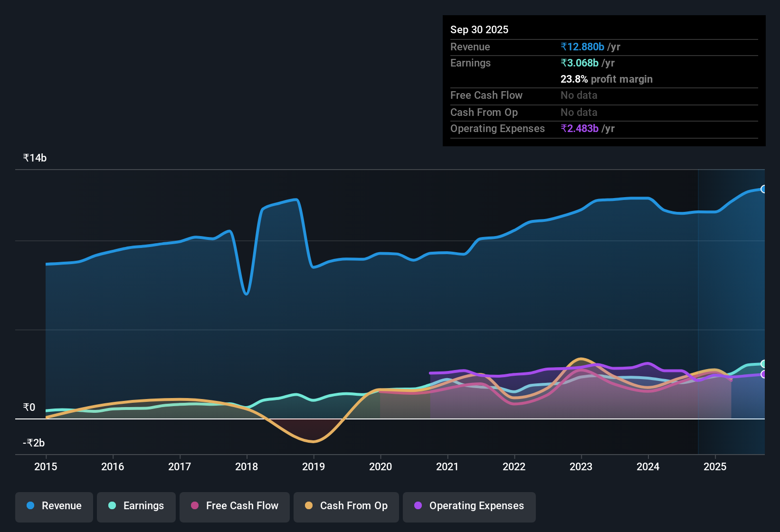Click the 2020 year axis label
780x532 pixels.
(380, 467)
